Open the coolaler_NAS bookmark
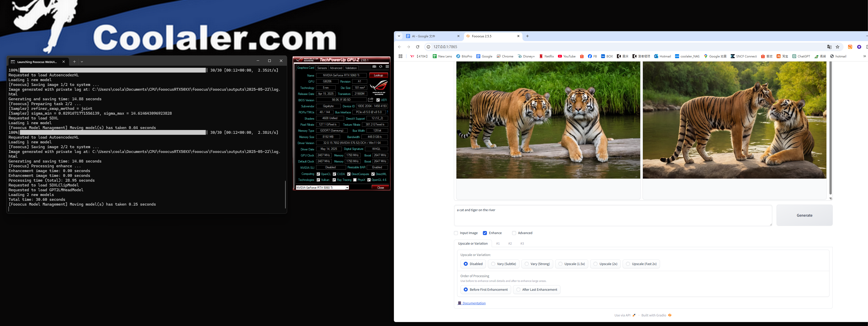 687,56
